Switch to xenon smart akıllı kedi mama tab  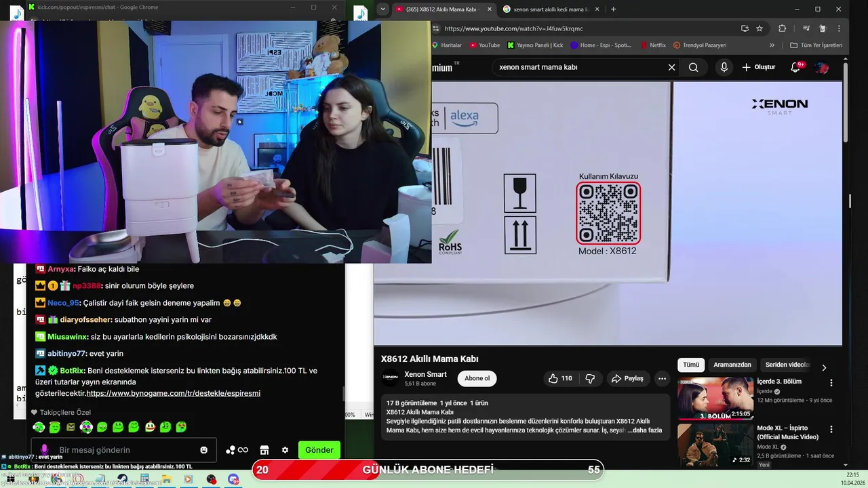point(551,9)
